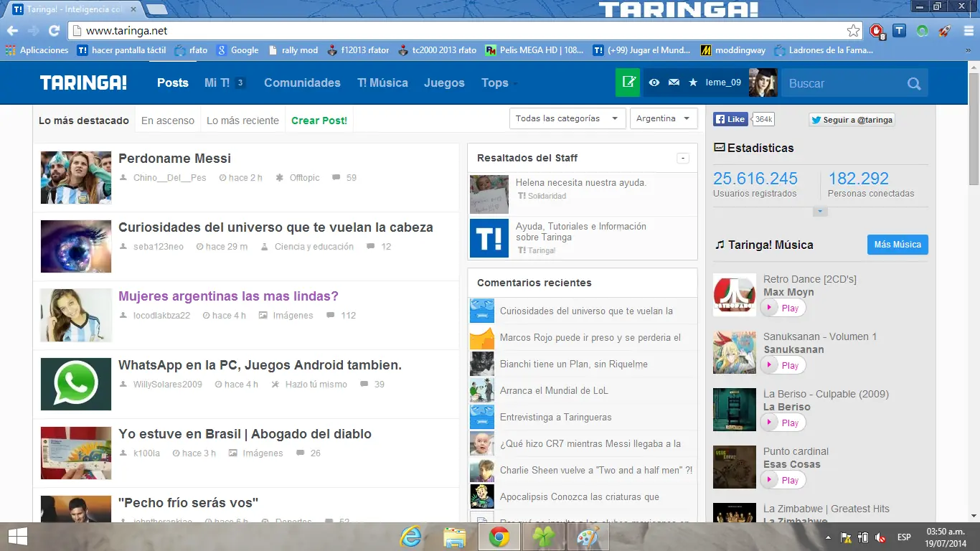
Task: Reload the page
Action: 54,31
